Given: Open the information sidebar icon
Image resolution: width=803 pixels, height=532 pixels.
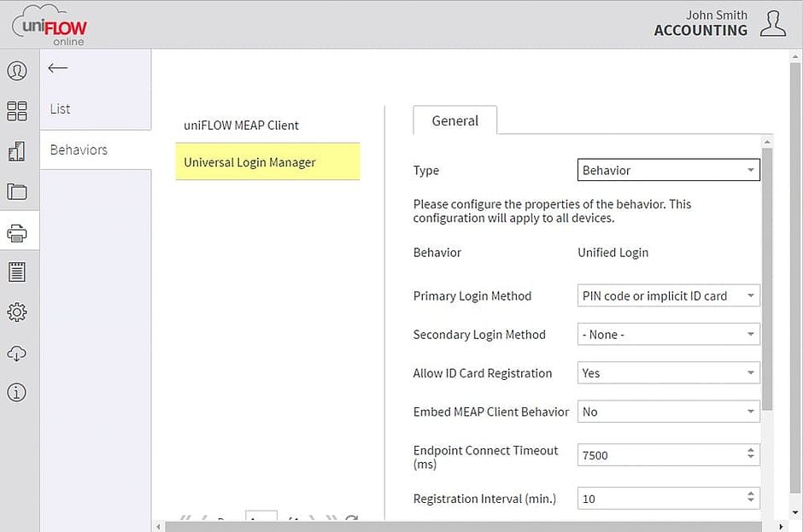Looking at the screenshot, I should click(17, 393).
